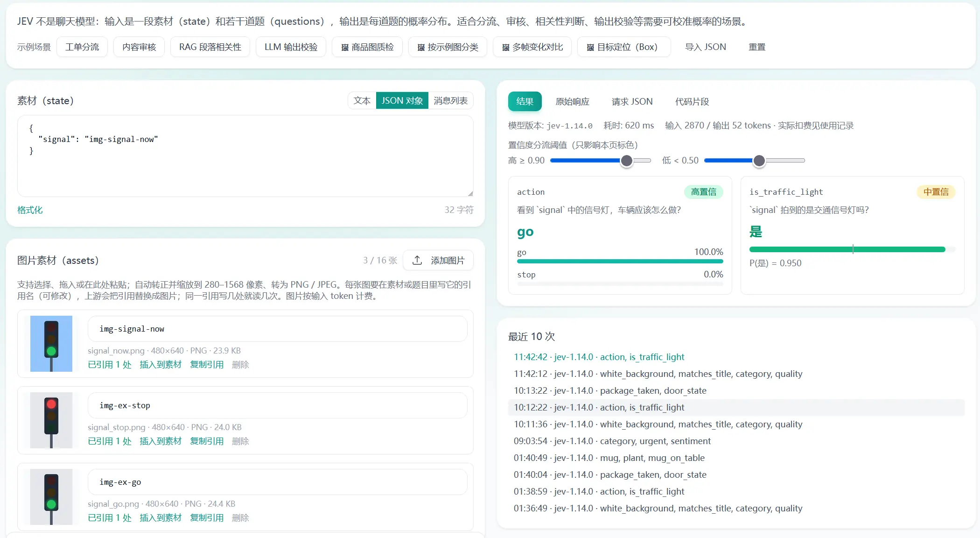Click the 中置信 badge on is_traffic_light card
The image size is (980, 538).
936,192
